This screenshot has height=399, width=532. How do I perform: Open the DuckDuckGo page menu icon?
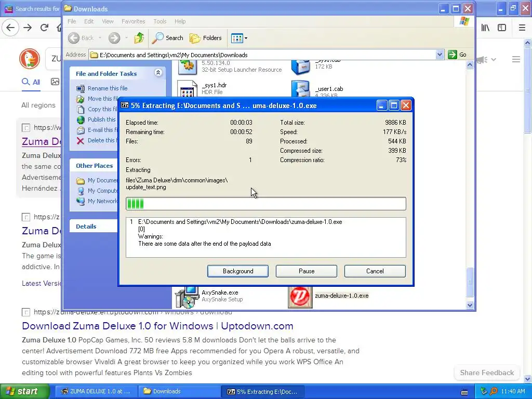(516, 59)
